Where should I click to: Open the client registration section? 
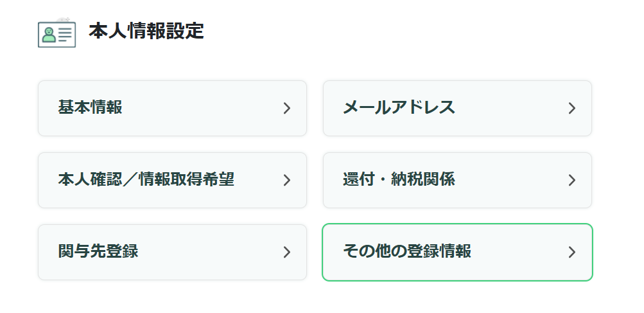(172, 253)
